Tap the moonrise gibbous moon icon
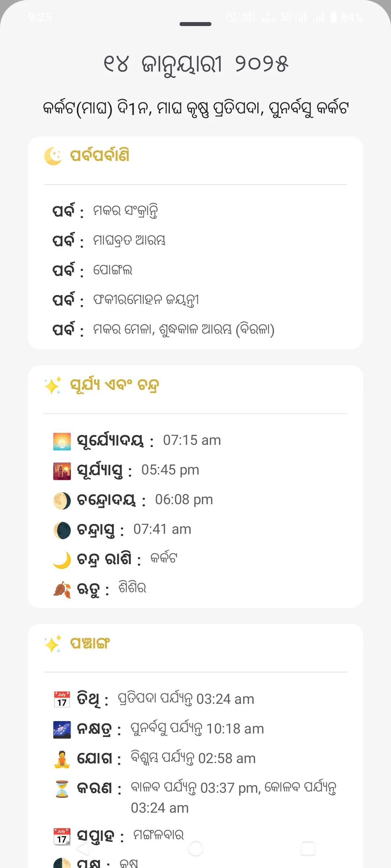Viewport: 391px width, 868px height. [62, 501]
